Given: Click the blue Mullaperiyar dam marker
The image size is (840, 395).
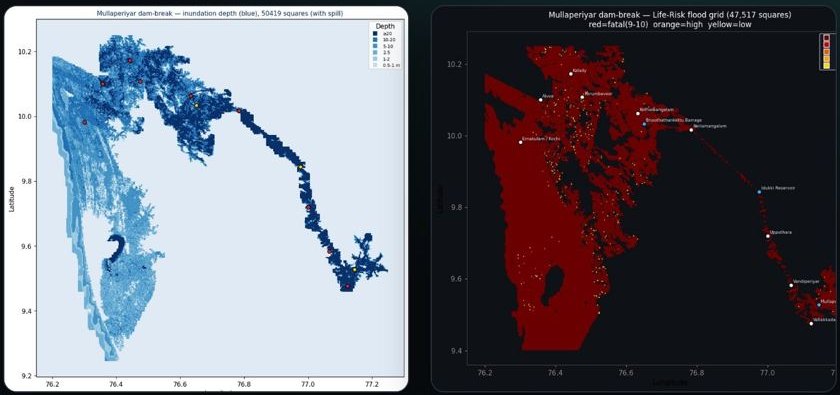Looking at the screenshot, I should coord(819,304).
